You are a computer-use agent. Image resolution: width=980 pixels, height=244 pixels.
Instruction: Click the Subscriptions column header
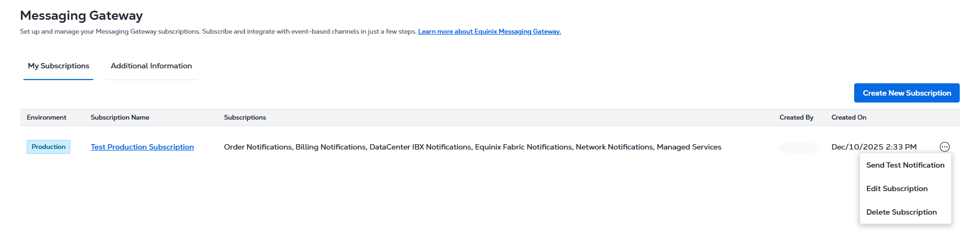coord(245,117)
